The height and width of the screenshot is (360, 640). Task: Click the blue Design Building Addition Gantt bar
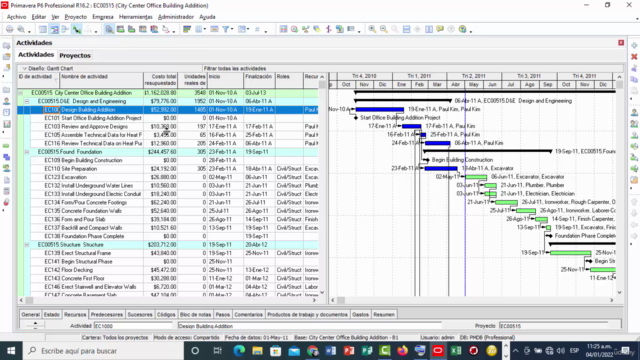tap(380, 109)
